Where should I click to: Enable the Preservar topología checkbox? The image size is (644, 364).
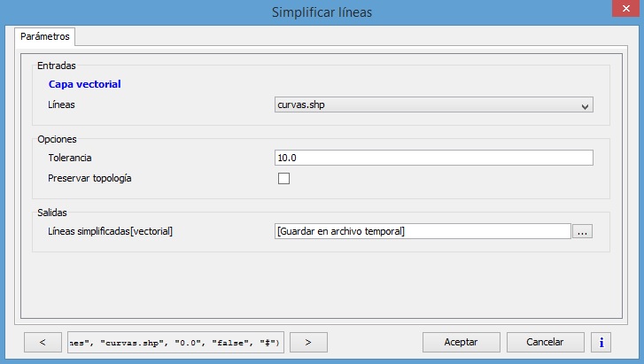pos(283,178)
